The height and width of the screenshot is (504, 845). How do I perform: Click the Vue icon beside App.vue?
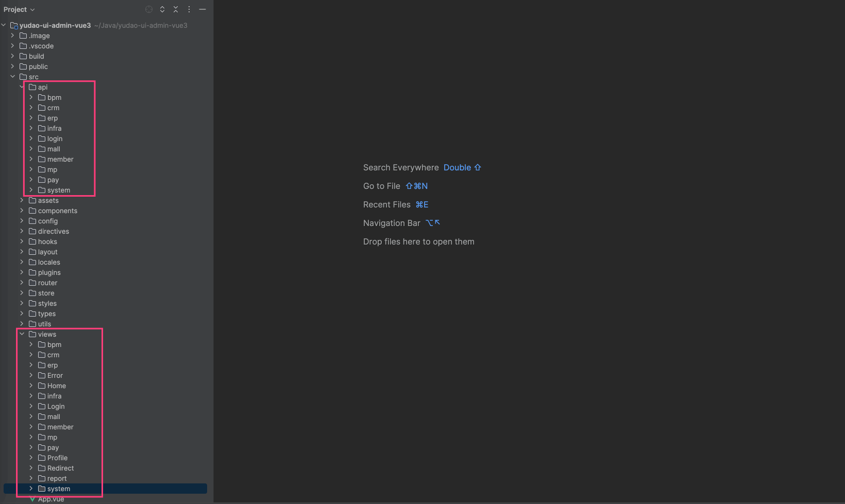[32, 499]
